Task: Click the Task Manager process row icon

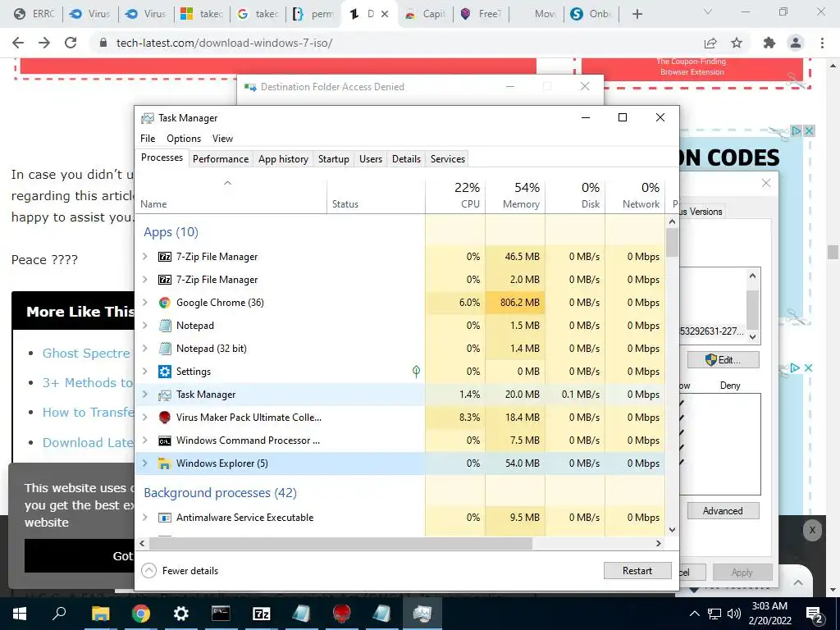Action: tap(164, 395)
